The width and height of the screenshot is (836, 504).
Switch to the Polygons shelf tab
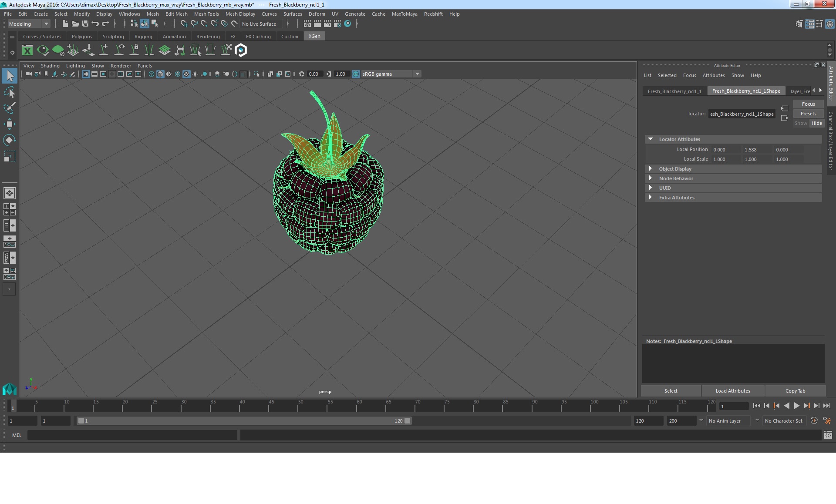tap(82, 37)
